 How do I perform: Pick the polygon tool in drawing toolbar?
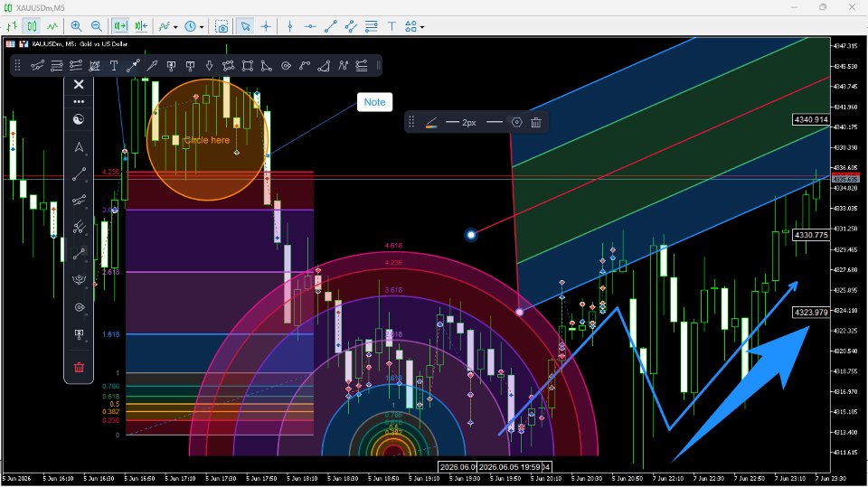tap(228, 66)
